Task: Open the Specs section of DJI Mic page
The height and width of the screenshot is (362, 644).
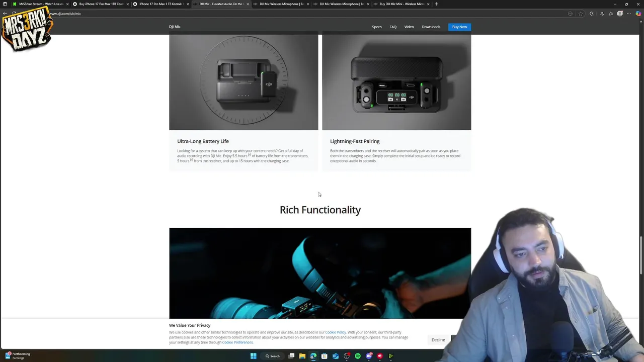Action: pos(377,27)
